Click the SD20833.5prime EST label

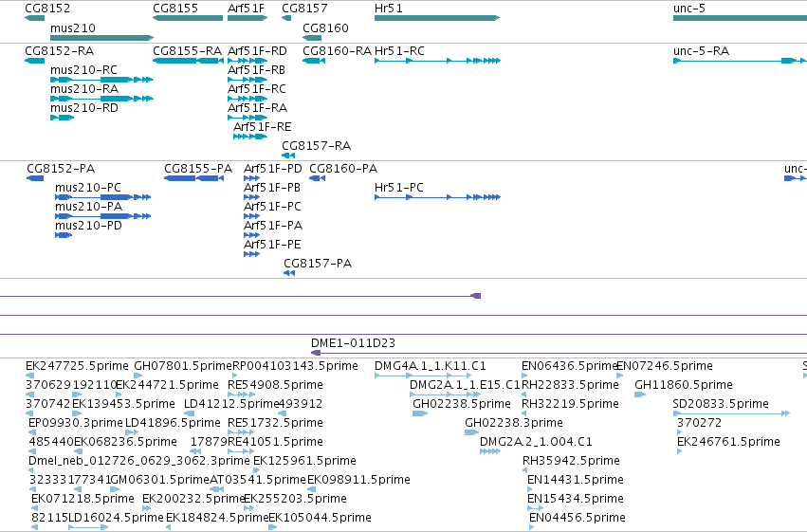721,404
